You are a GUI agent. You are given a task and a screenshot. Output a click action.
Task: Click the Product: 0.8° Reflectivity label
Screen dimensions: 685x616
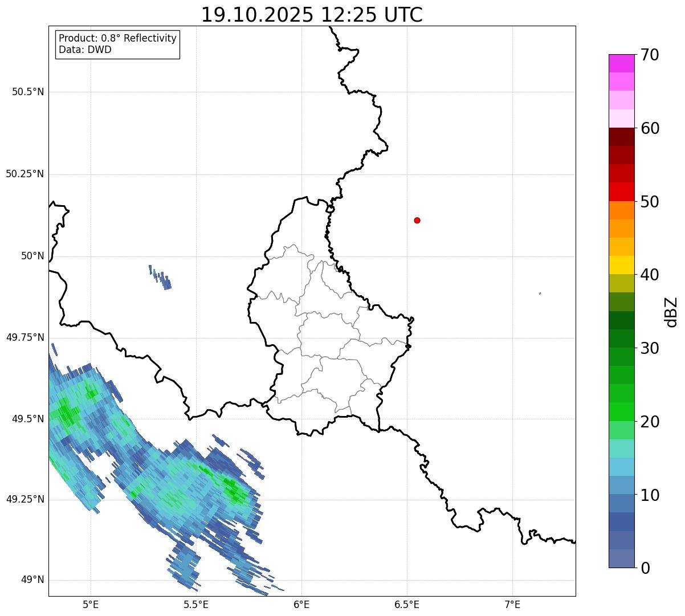118,38
